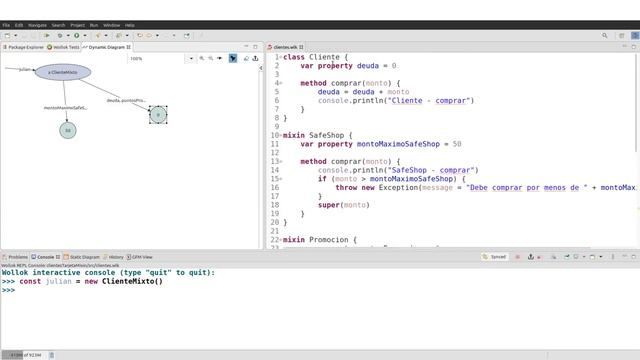The height and width of the screenshot is (360, 640).
Task: Open the Edit menu
Action: pyautogui.click(x=19, y=25)
